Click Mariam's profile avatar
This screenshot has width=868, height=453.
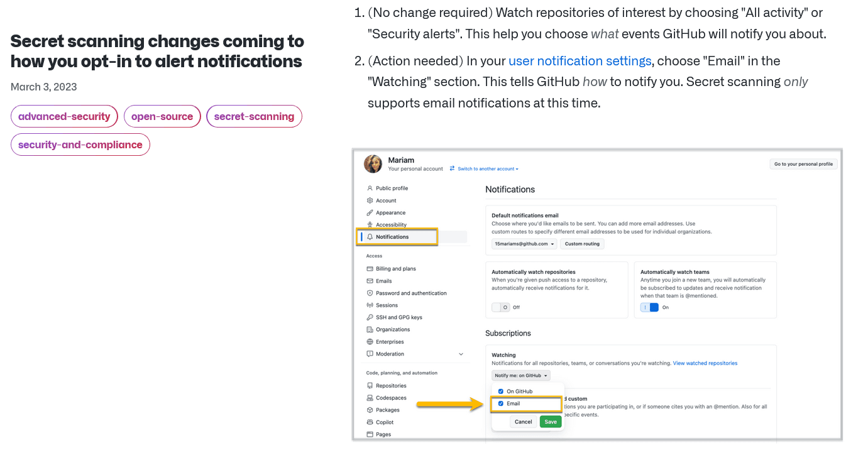tap(373, 164)
